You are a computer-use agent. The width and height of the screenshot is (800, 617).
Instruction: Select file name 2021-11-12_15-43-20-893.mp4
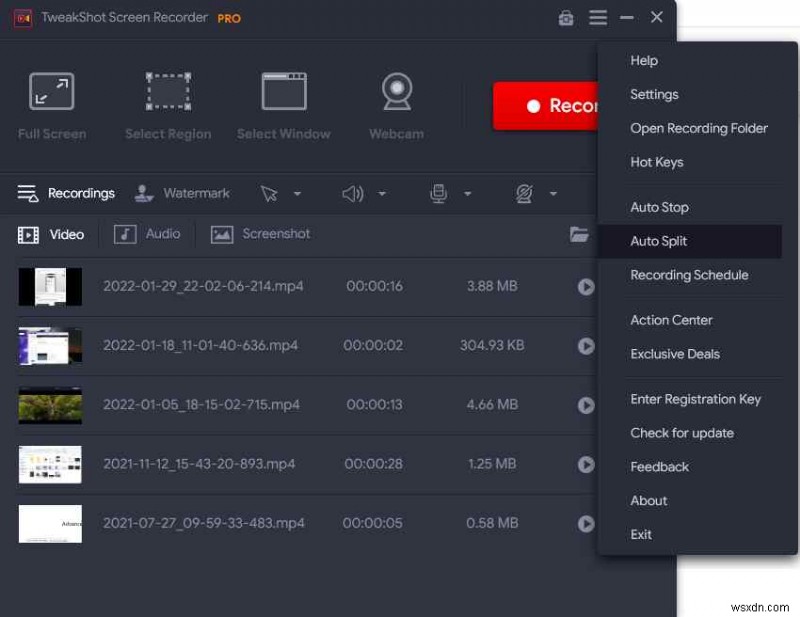[199, 464]
